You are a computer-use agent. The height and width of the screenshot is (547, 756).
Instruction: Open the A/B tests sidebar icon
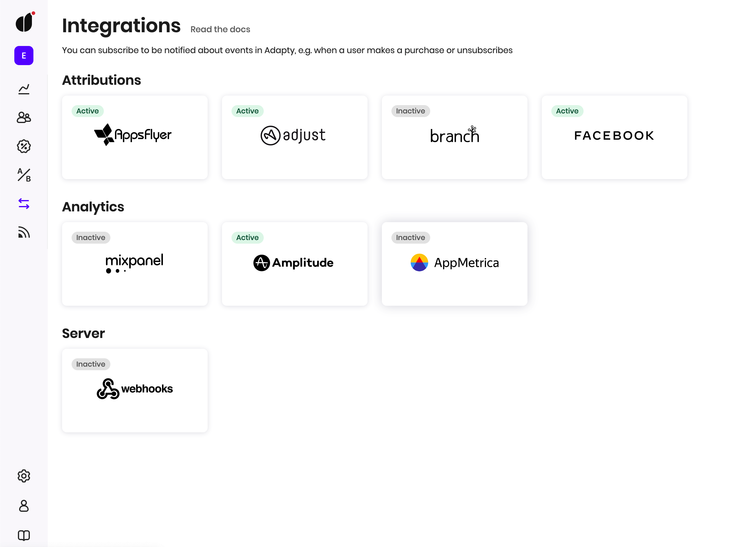point(24,175)
